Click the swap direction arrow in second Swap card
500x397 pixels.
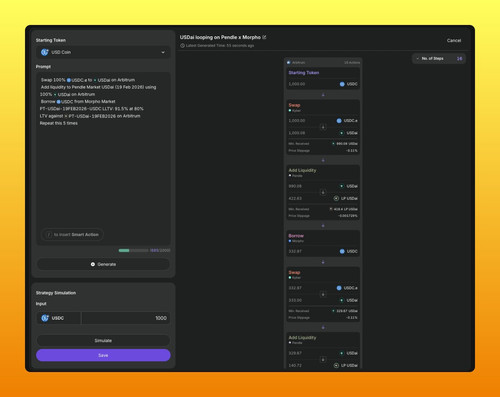coord(323,294)
